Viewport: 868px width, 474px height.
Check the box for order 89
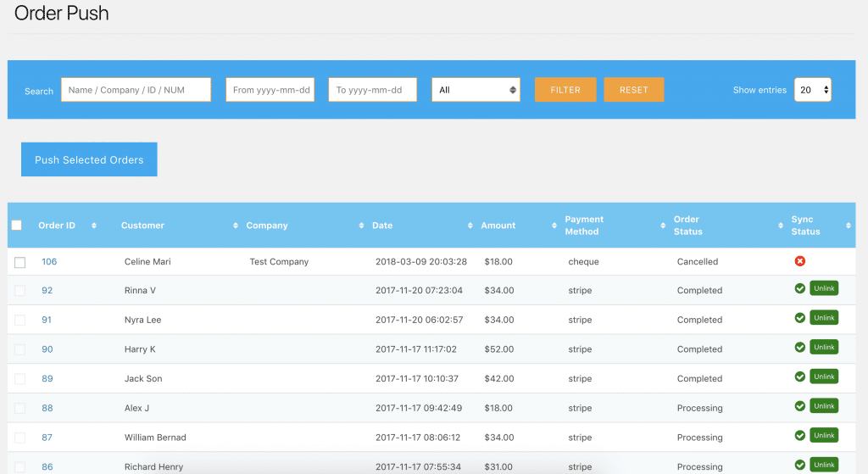20,379
